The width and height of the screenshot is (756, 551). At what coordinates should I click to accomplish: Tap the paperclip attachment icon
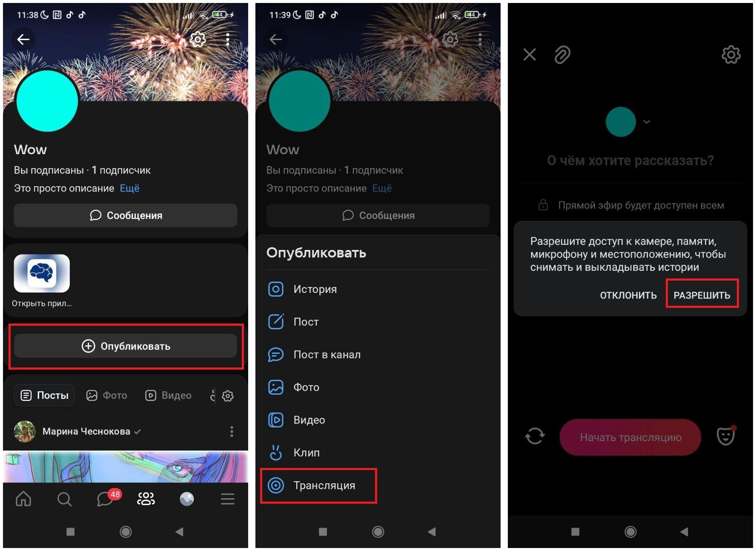coord(562,55)
